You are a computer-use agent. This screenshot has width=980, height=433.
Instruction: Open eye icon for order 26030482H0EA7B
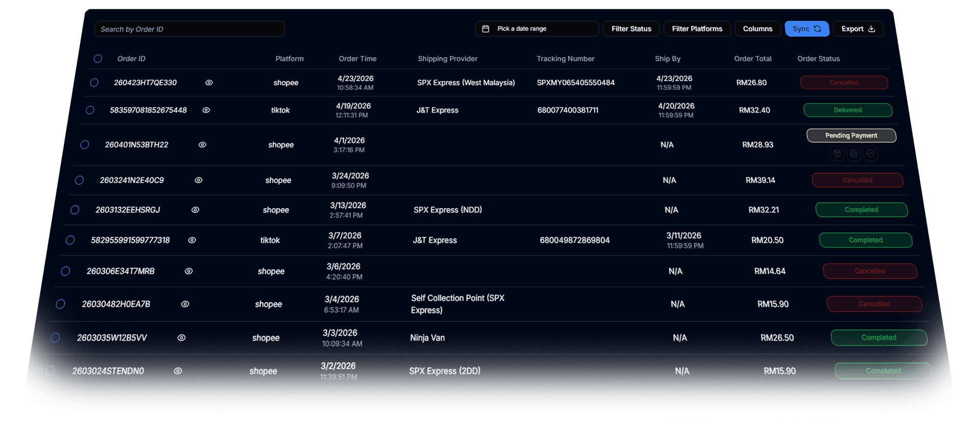pyautogui.click(x=185, y=304)
